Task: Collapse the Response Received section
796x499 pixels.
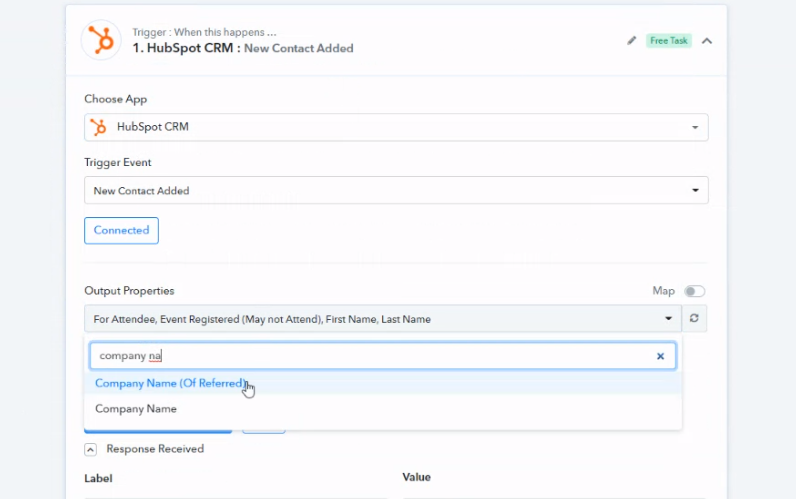Action: coord(90,449)
